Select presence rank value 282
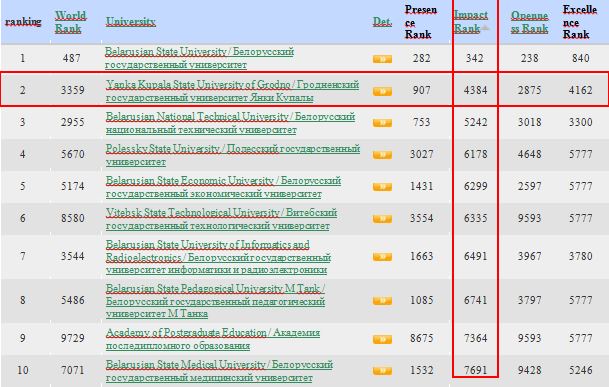Screen dimensions: 609x387 (422, 58)
